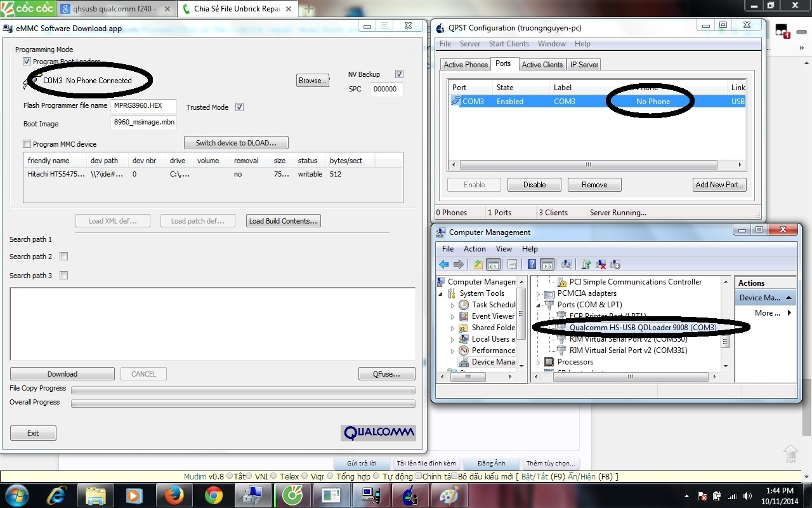Open Google Chrome from the taskbar
The image size is (812, 508).
[213, 495]
